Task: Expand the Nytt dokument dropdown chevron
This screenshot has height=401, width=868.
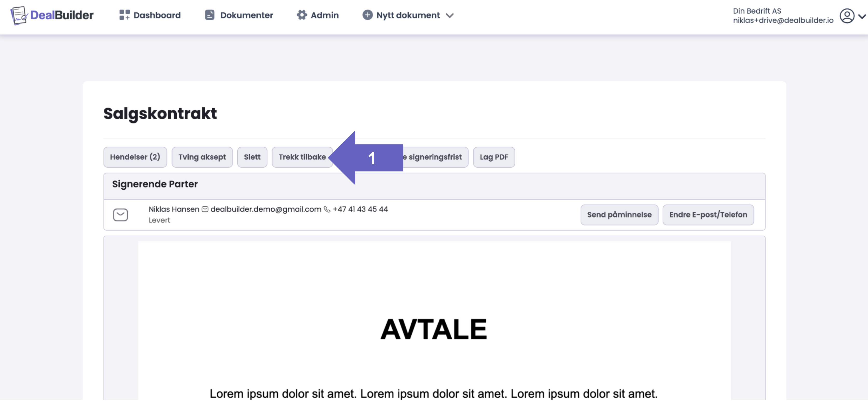Action: pyautogui.click(x=450, y=16)
